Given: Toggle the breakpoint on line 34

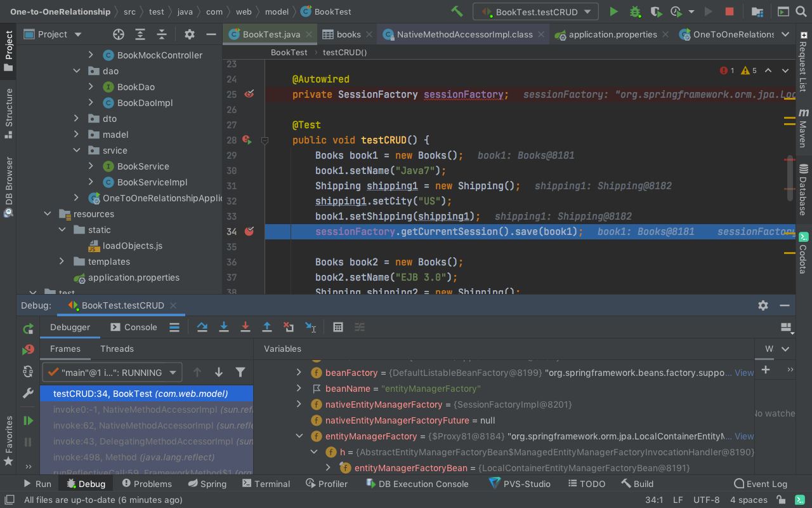Looking at the screenshot, I should (249, 231).
